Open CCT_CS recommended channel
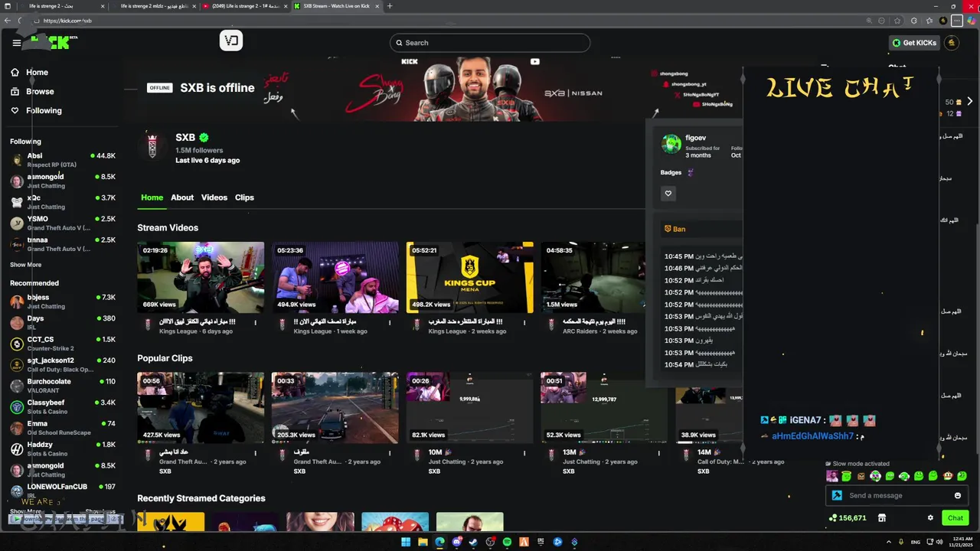This screenshot has width=980, height=551. click(63, 343)
